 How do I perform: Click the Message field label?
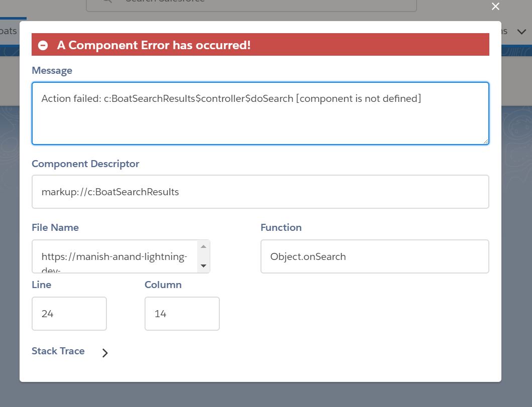pos(52,71)
